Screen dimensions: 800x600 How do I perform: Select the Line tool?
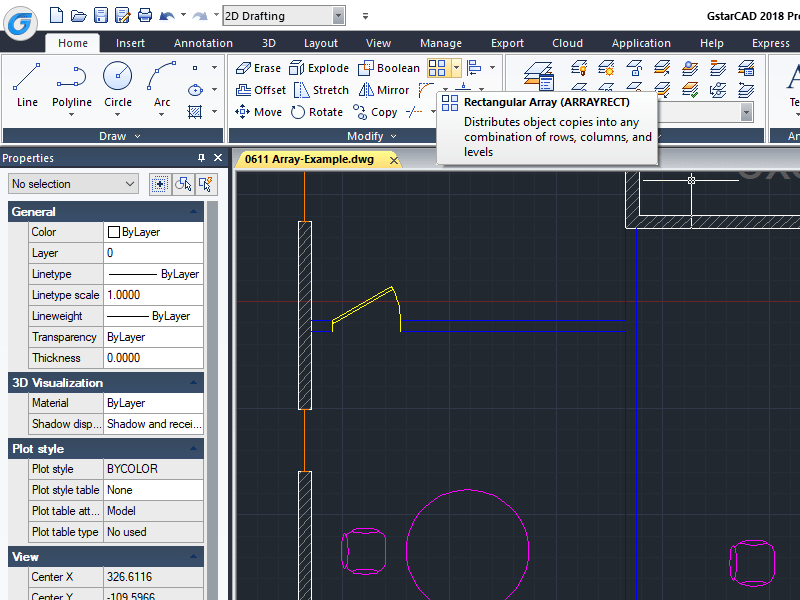click(27, 85)
